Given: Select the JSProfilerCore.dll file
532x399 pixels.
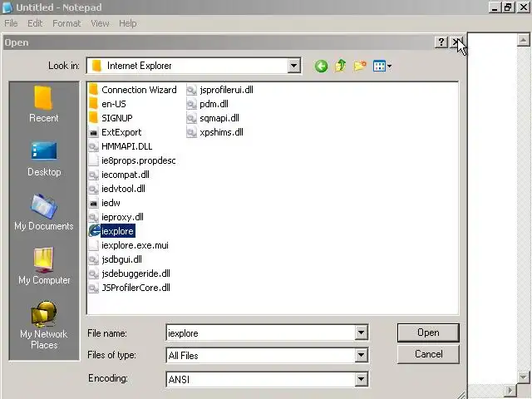Looking at the screenshot, I should 130,288.
